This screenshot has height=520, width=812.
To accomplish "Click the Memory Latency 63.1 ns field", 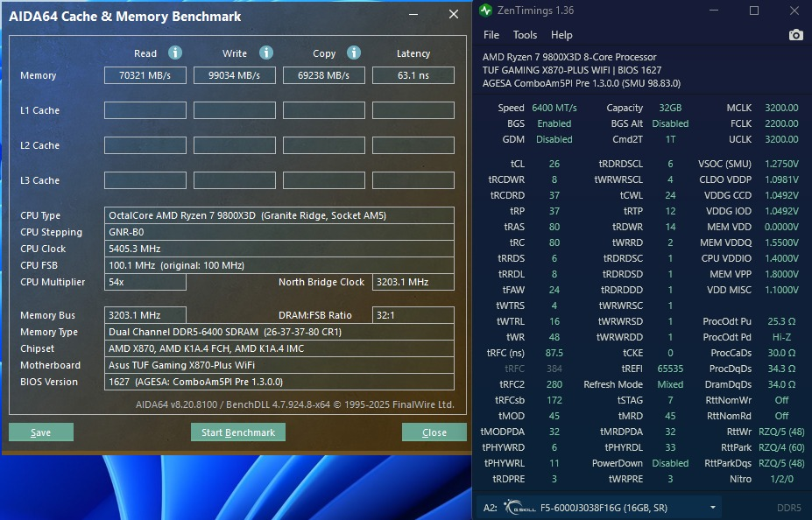I will [413, 75].
